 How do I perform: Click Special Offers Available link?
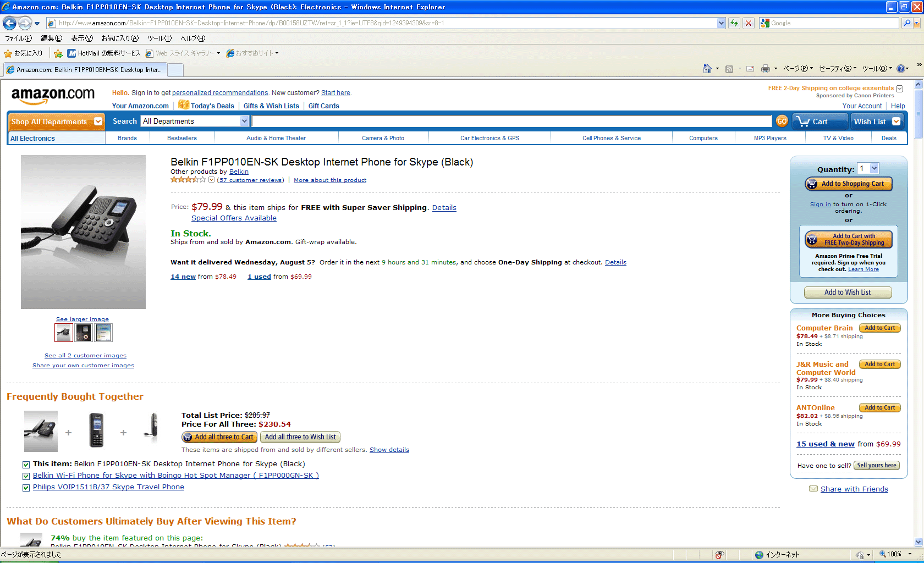coord(234,218)
